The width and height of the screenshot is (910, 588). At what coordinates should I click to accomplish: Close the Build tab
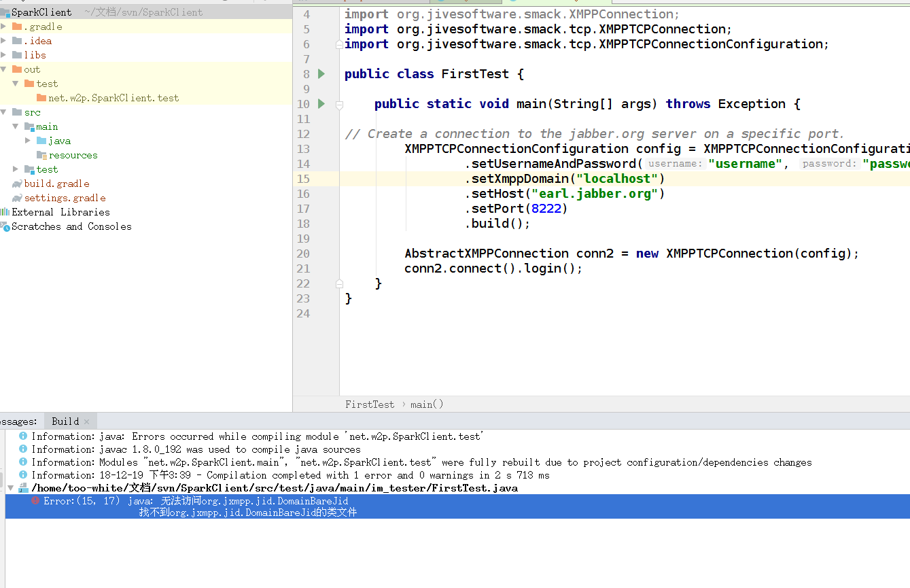click(87, 421)
